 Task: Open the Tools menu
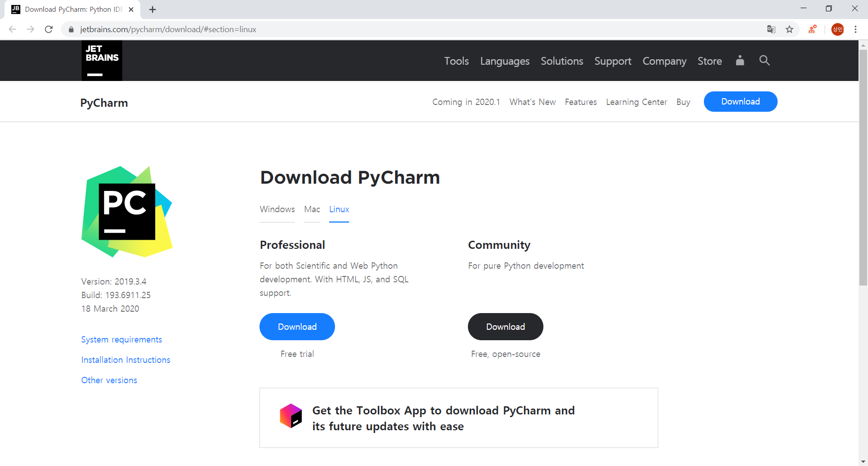pos(456,61)
